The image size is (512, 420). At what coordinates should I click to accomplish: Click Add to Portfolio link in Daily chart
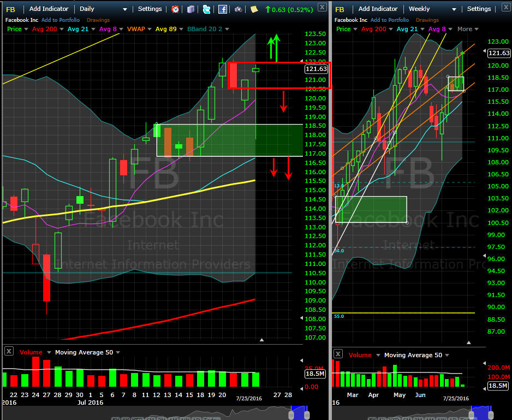61,20
